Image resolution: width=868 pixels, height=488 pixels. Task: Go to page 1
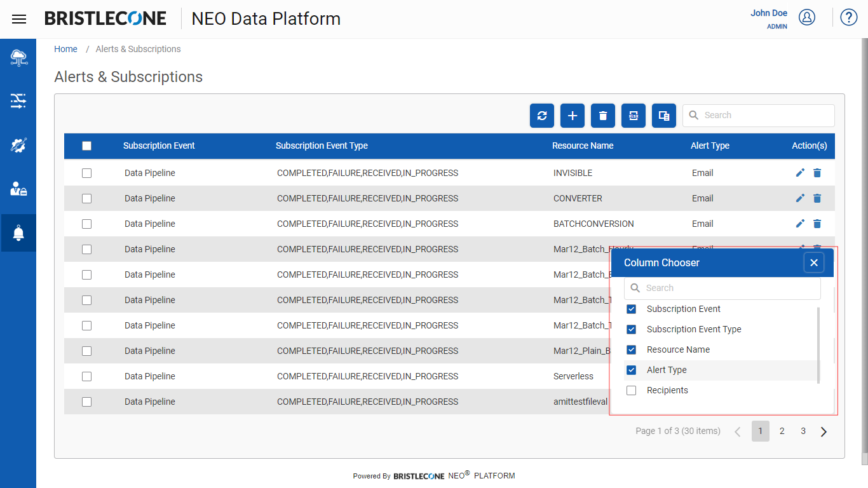tap(761, 431)
